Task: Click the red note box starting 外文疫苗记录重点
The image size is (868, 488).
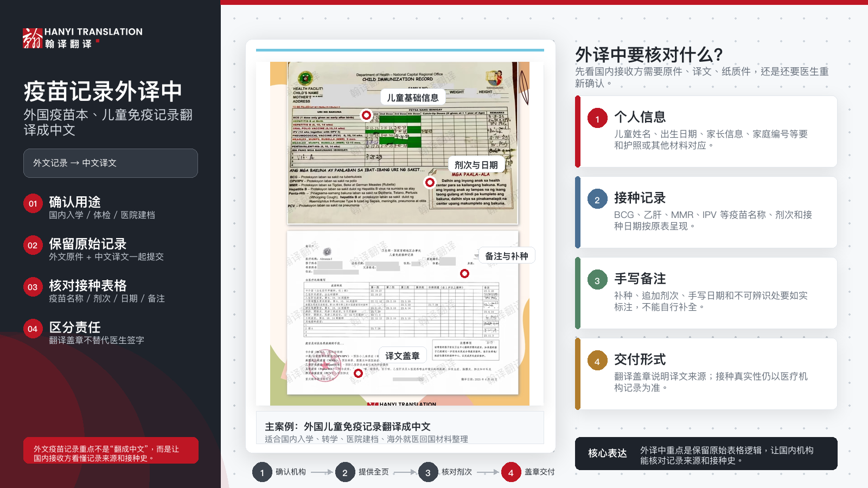Action: tap(111, 451)
